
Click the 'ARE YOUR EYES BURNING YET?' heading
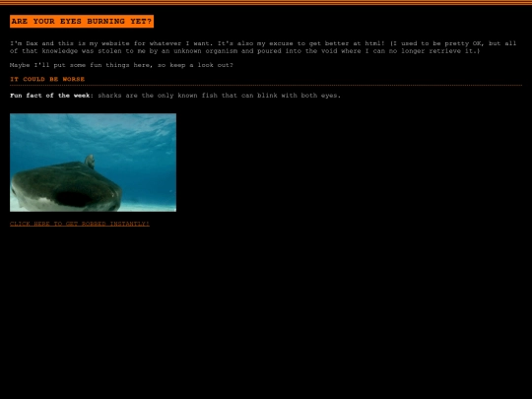(82, 22)
